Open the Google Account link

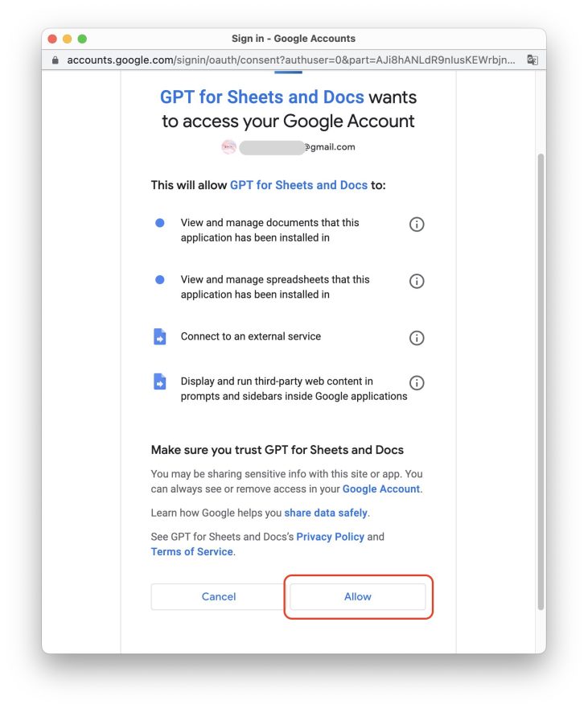tap(380, 488)
